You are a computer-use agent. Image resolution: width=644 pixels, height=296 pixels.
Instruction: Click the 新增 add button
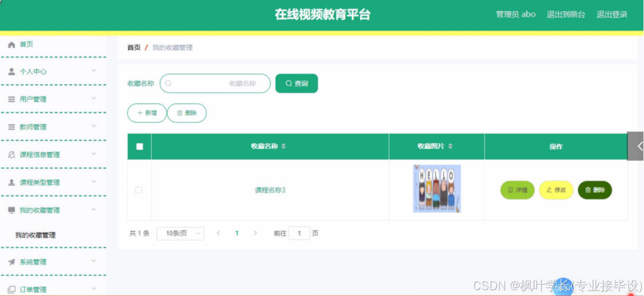(x=147, y=113)
